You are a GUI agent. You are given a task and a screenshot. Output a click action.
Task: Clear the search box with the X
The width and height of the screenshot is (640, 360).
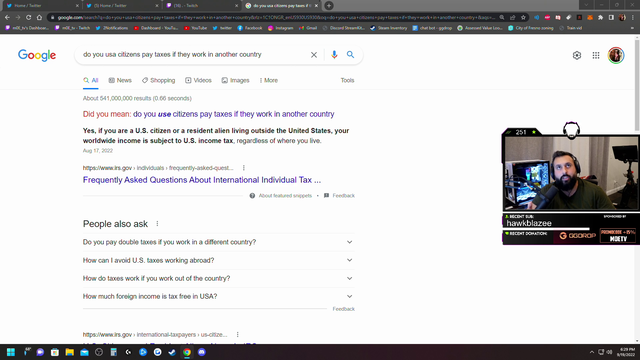tap(313, 55)
